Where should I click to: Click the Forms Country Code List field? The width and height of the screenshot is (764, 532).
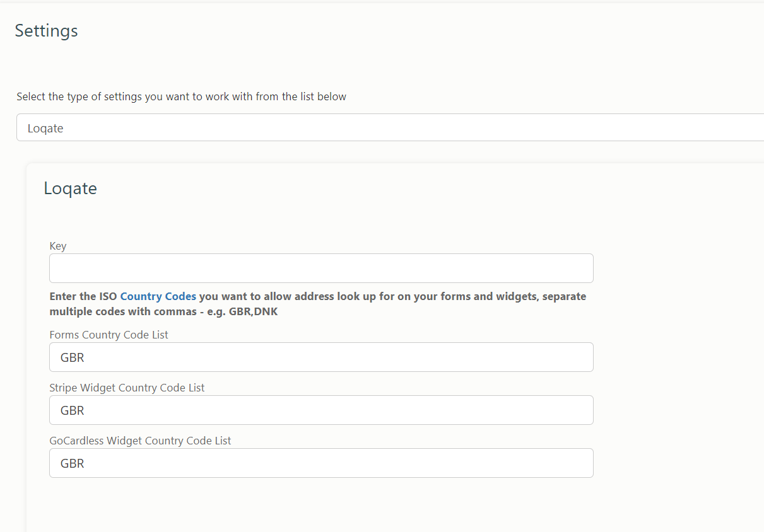tap(321, 357)
